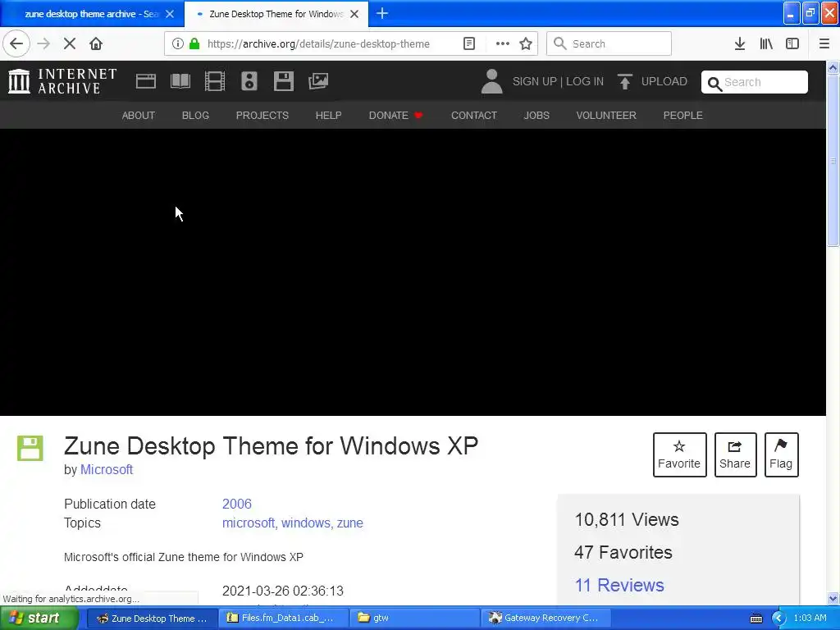The height and width of the screenshot is (630, 840).
Task: Click the SIGN UP link
Action: click(535, 81)
